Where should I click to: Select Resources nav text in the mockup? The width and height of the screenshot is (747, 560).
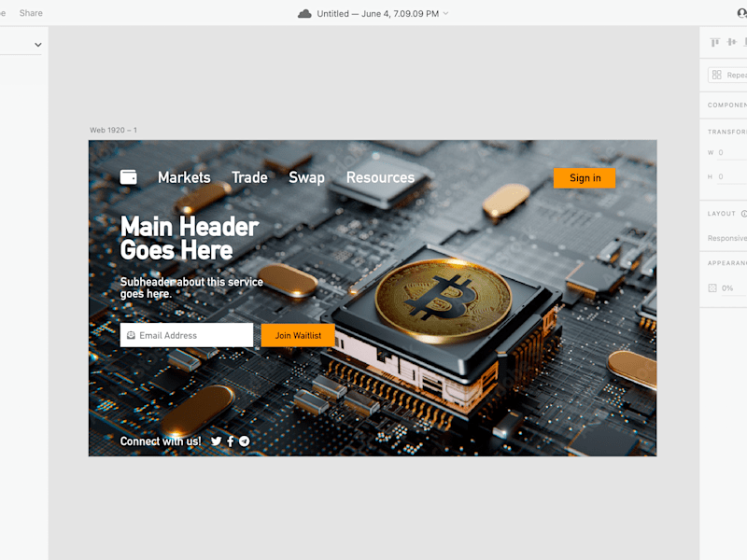pyautogui.click(x=381, y=177)
